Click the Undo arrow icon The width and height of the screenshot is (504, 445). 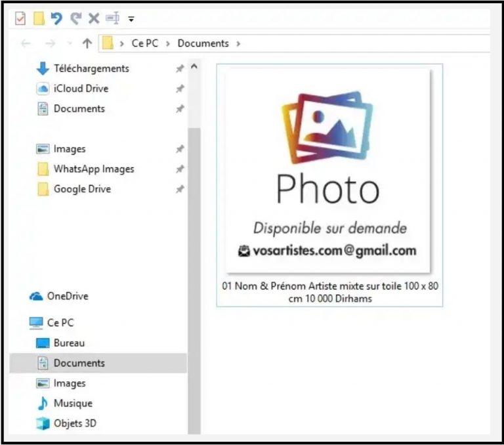click(56, 18)
